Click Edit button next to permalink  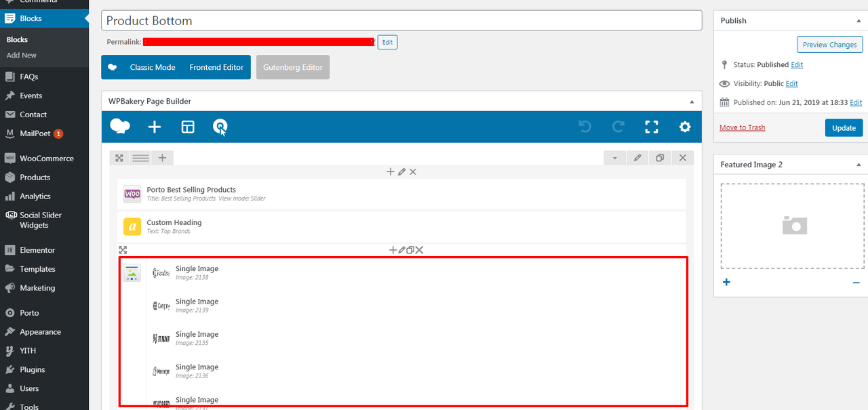(387, 42)
